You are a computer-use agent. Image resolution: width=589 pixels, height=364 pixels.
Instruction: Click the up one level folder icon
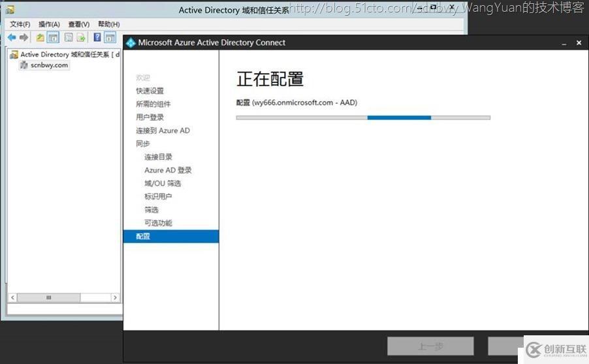[40, 37]
